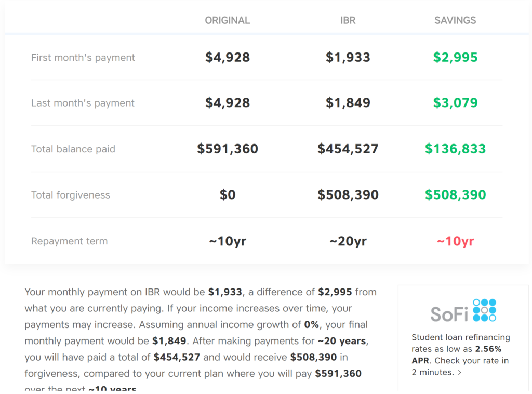
Task: Click the "Repayment term" row label
Action: (x=69, y=241)
